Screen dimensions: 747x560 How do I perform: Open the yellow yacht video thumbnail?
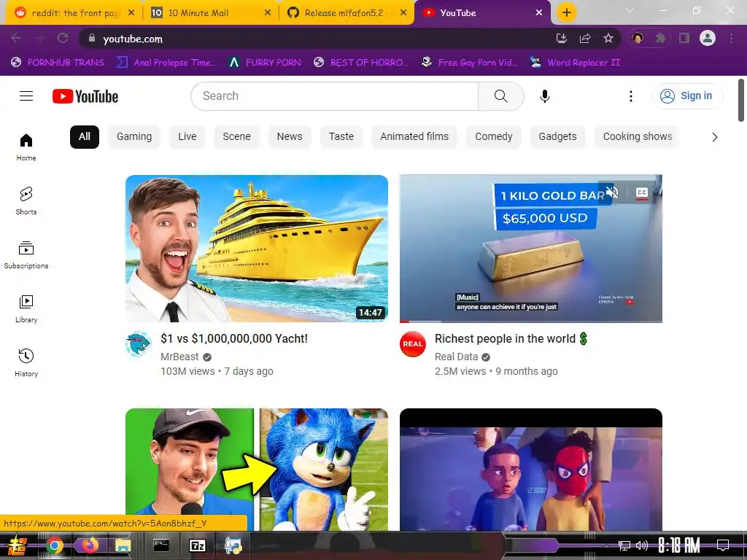click(x=257, y=249)
